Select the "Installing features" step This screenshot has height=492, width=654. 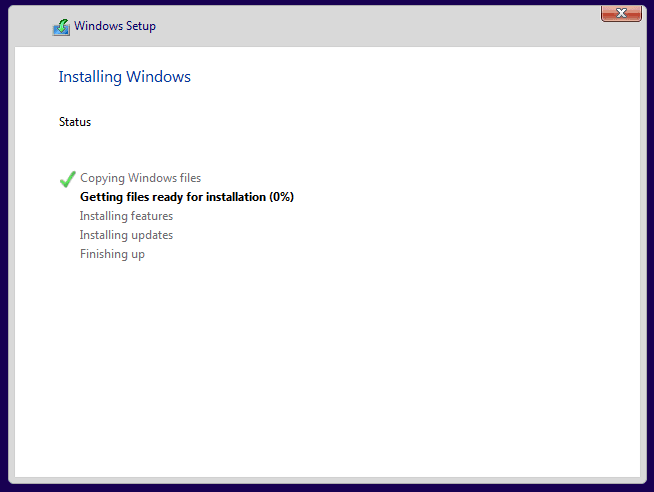coord(126,216)
